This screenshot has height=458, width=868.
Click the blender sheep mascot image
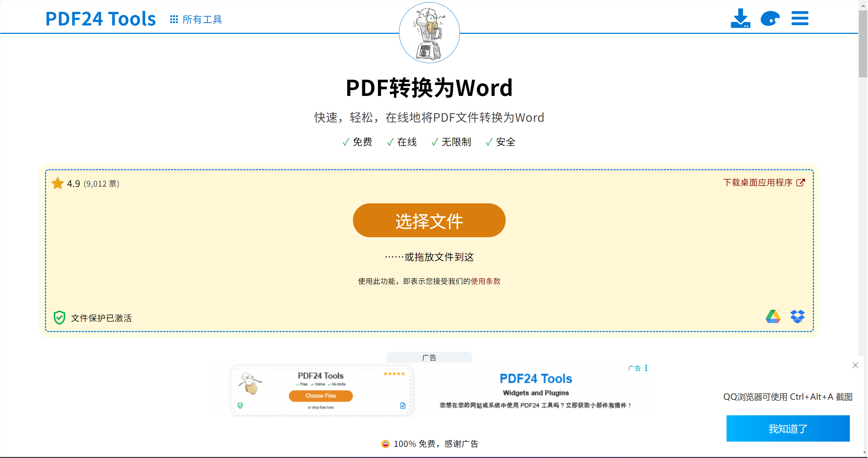point(429,33)
